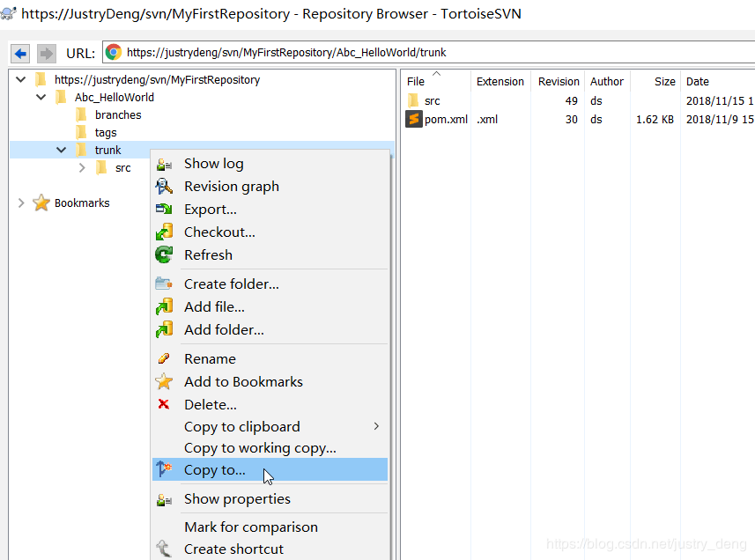This screenshot has width=755, height=560.
Task: Click the Add file icon
Action: tap(164, 306)
